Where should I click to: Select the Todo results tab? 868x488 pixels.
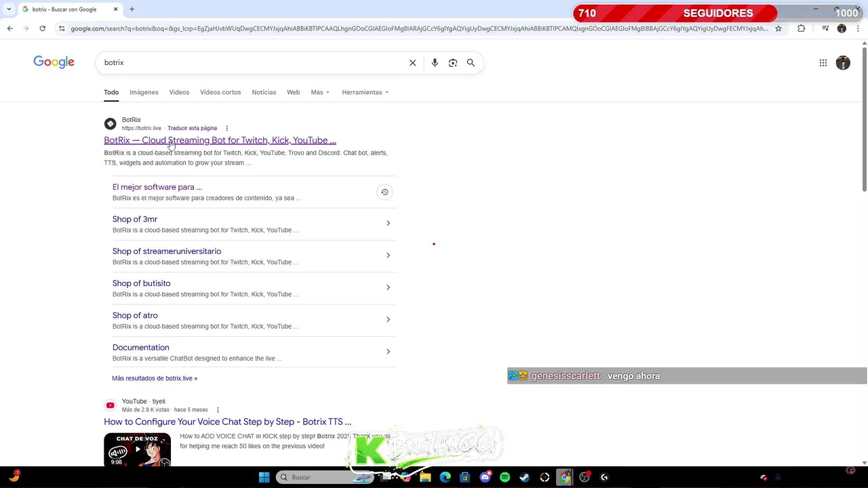111,92
